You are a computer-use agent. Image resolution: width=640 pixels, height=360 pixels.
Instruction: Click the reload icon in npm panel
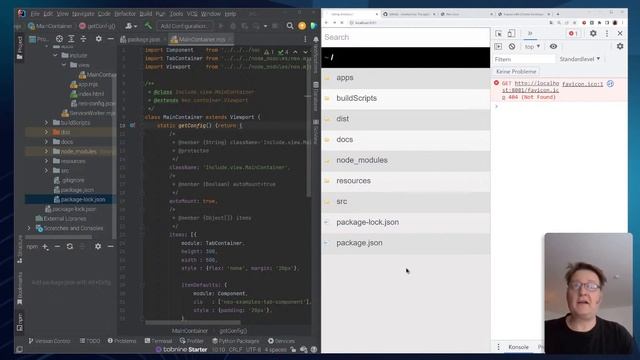coord(70,247)
